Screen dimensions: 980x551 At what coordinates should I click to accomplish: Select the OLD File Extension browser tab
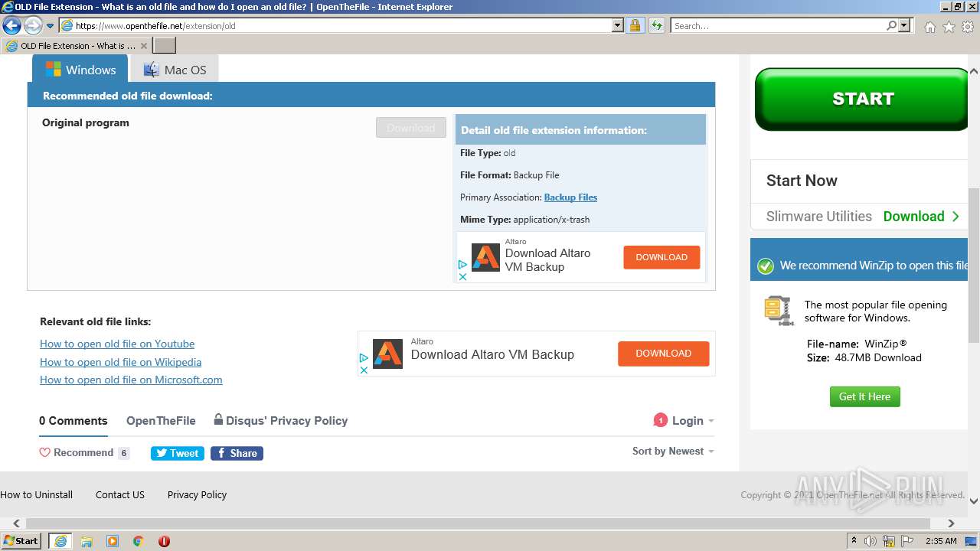pos(76,46)
